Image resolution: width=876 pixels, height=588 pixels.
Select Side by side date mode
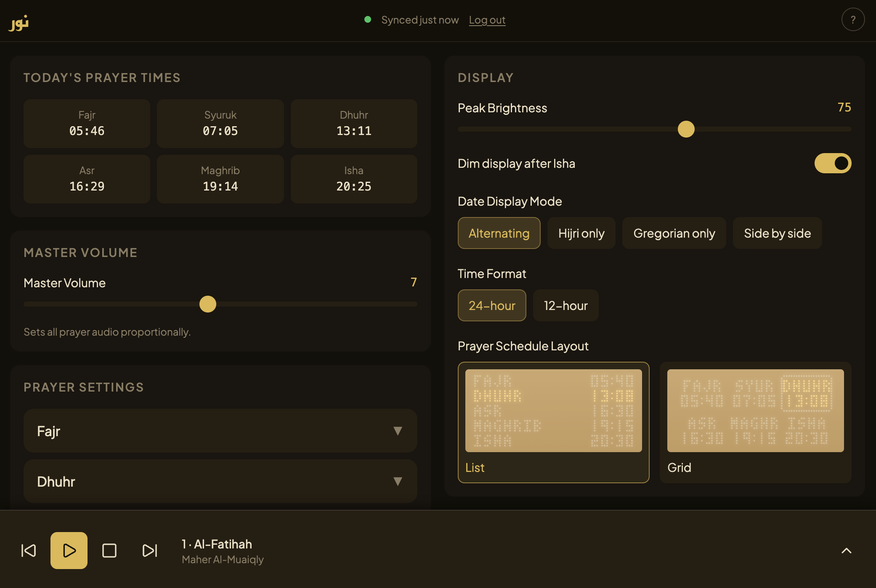coord(778,233)
